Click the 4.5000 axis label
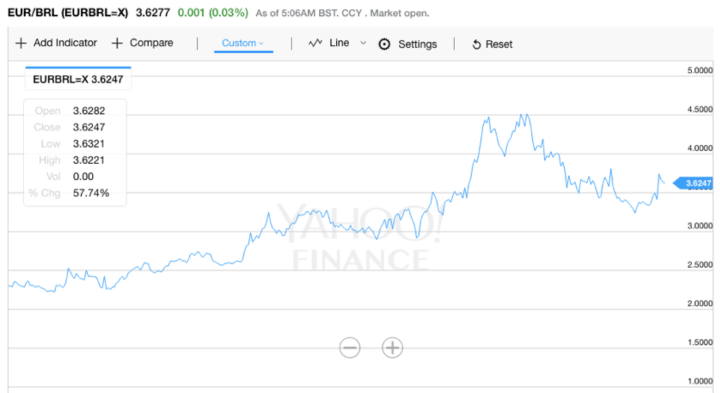 (x=700, y=109)
